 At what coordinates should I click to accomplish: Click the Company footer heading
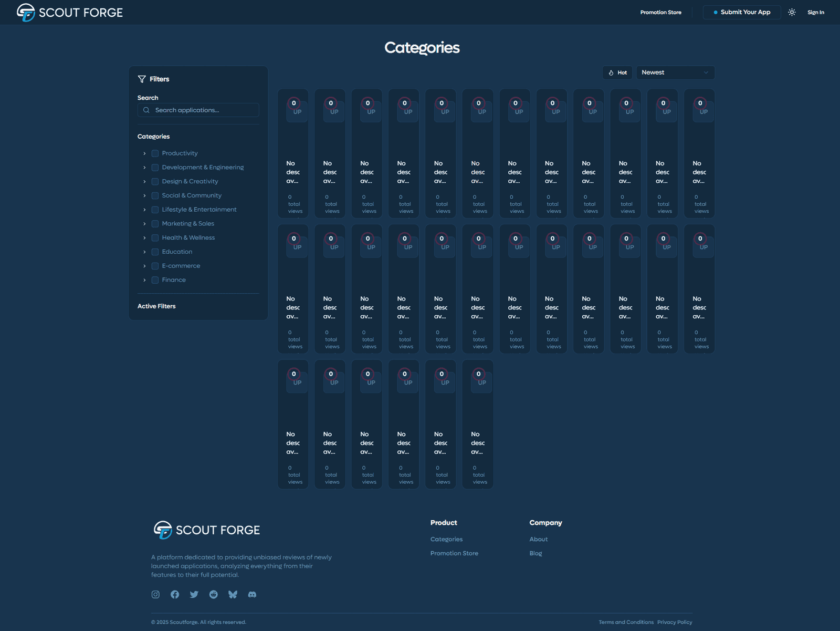click(x=545, y=523)
